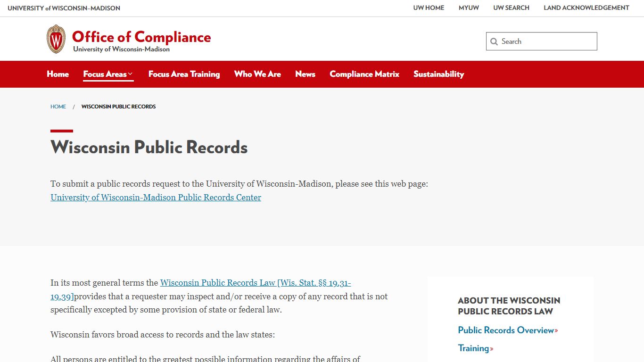The width and height of the screenshot is (644, 362).
Task: Open UW SEARCH link
Action: coord(511,8)
